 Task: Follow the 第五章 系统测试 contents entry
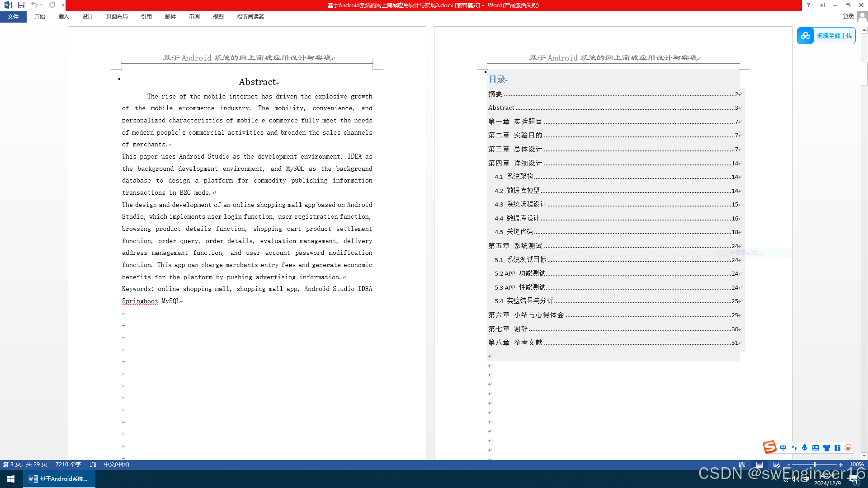[x=515, y=246]
